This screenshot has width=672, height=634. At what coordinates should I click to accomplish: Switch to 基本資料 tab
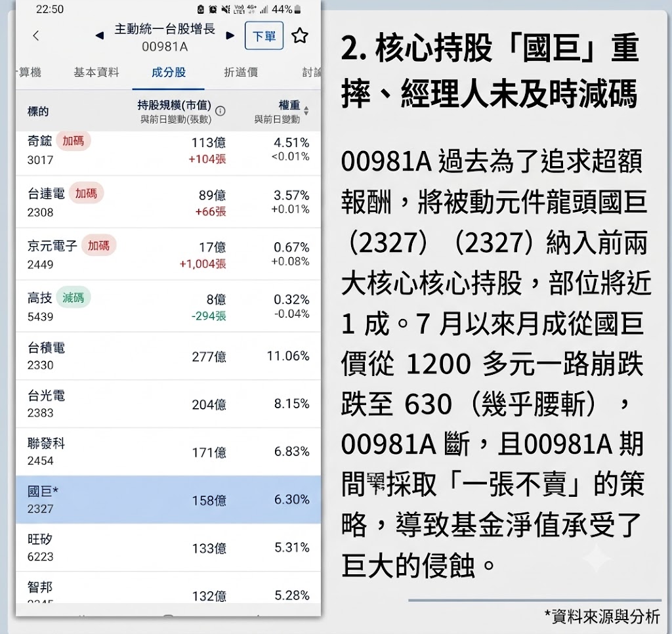96,72
